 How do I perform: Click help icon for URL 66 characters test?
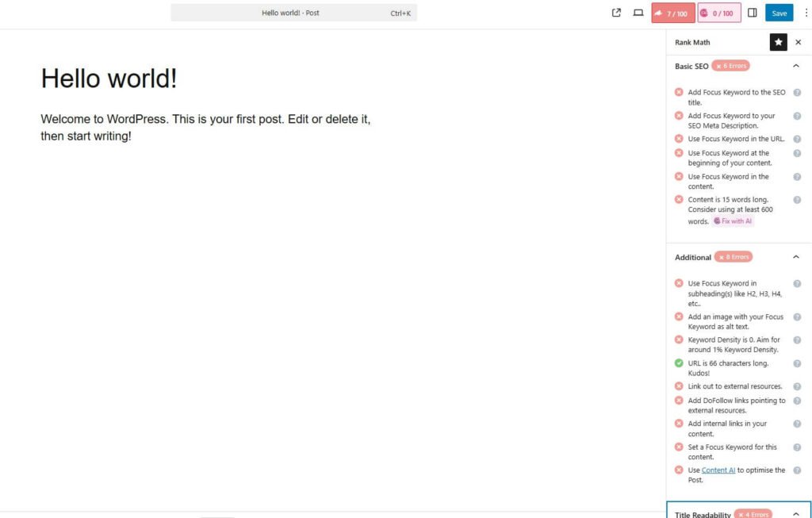797,363
